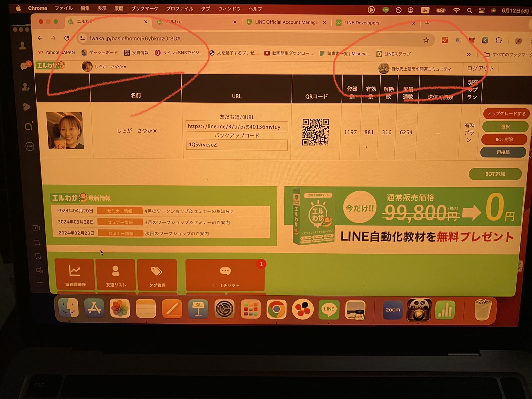Reload the page with the refresh icon
Screen dimensions: 532x399
click(67, 38)
